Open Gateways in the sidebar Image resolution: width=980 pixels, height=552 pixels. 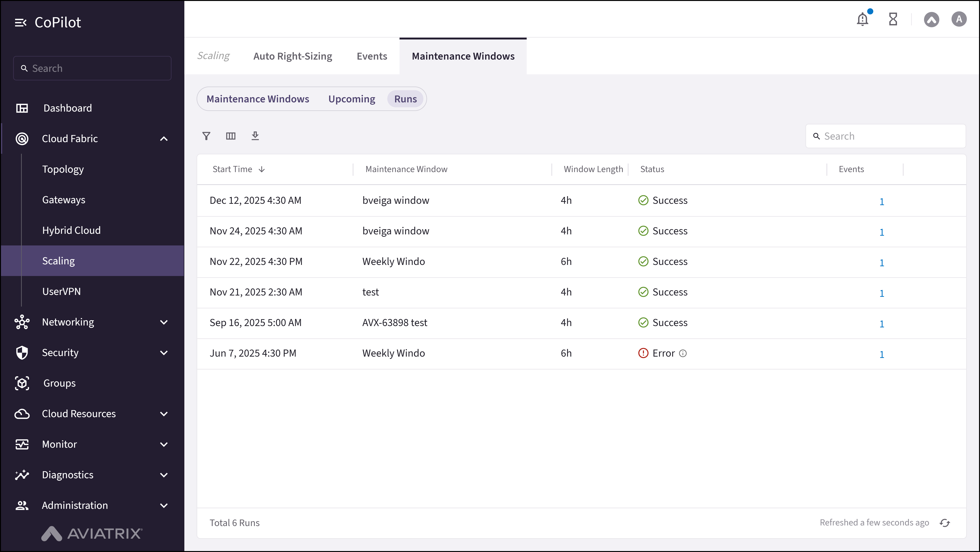(64, 200)
